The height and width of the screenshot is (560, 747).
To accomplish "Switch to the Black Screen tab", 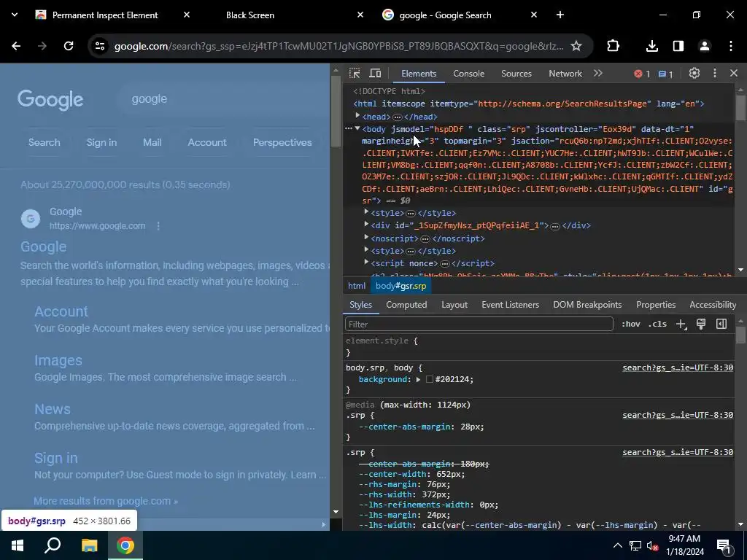I will pos(249,15).
